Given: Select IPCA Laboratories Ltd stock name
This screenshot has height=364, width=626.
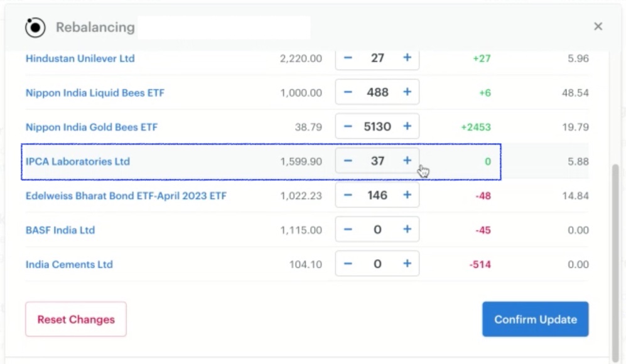Looking at the screenshot, I should coord(77,161).
